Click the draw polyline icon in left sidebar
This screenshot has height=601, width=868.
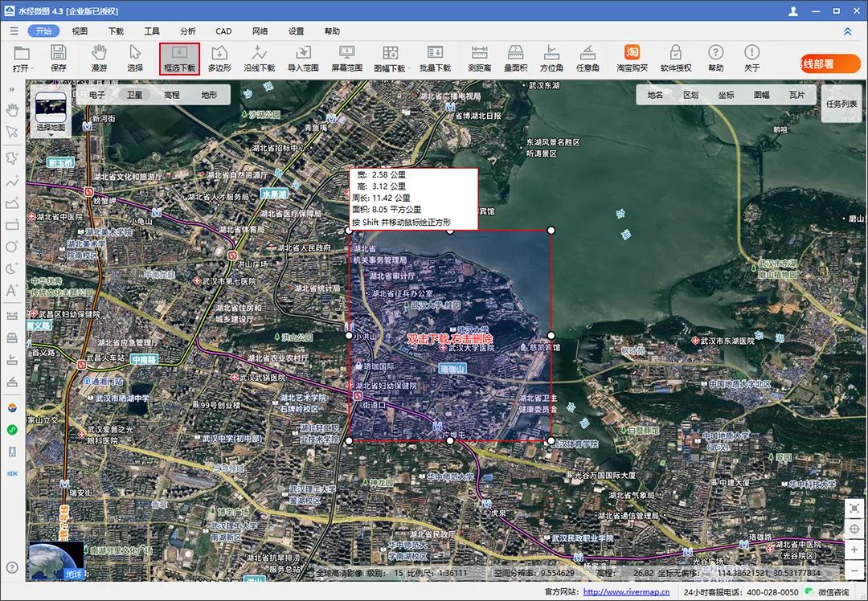pyautogui.click(x=12, y=181)
